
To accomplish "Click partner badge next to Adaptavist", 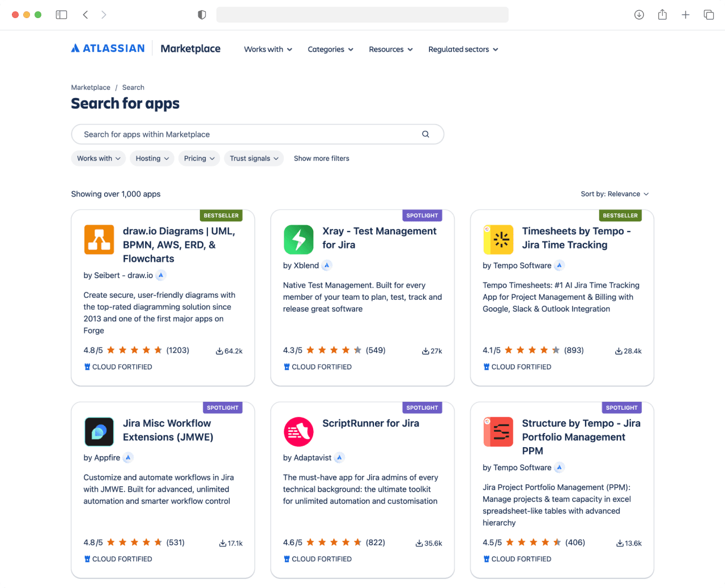I will pyautogui.click(x=339, y=457).
